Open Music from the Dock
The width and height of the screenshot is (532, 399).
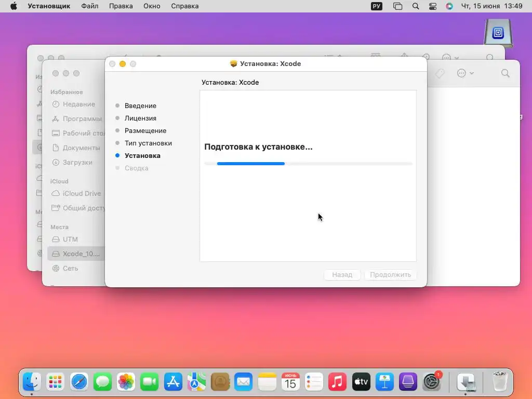pyautogui.click(x=337, y=382)
